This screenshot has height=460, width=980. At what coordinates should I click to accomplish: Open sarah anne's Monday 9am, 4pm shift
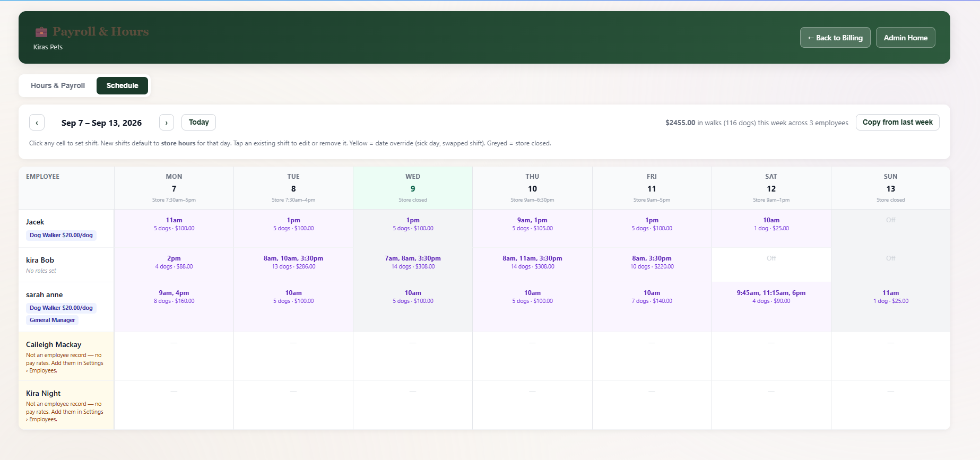click(x=174, y=307)
